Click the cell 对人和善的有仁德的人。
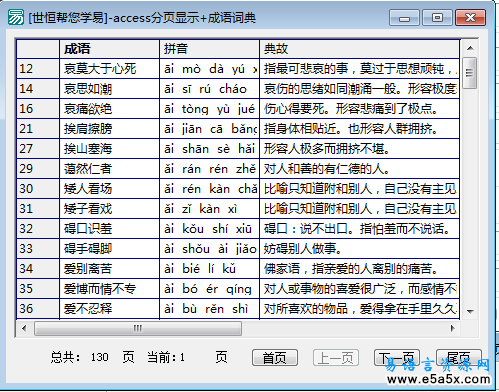This screenshot has width=499, height=392. pos(360,169)
